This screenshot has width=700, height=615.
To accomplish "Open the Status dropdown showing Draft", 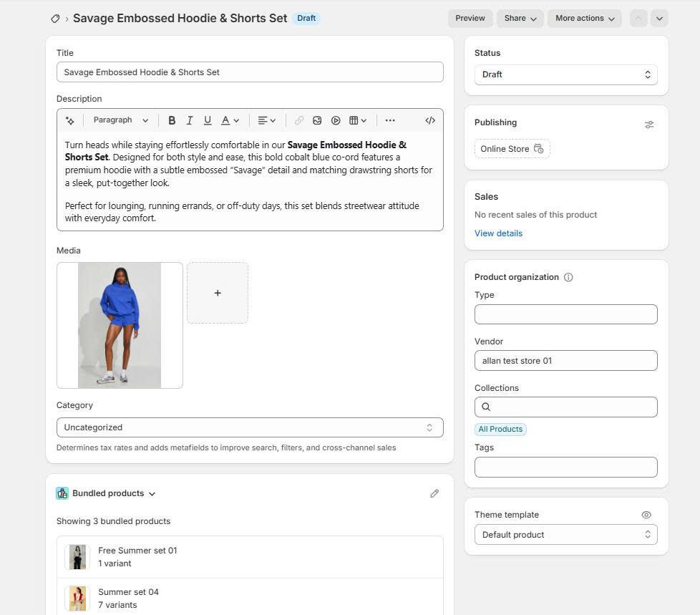I will pos(565,74).
